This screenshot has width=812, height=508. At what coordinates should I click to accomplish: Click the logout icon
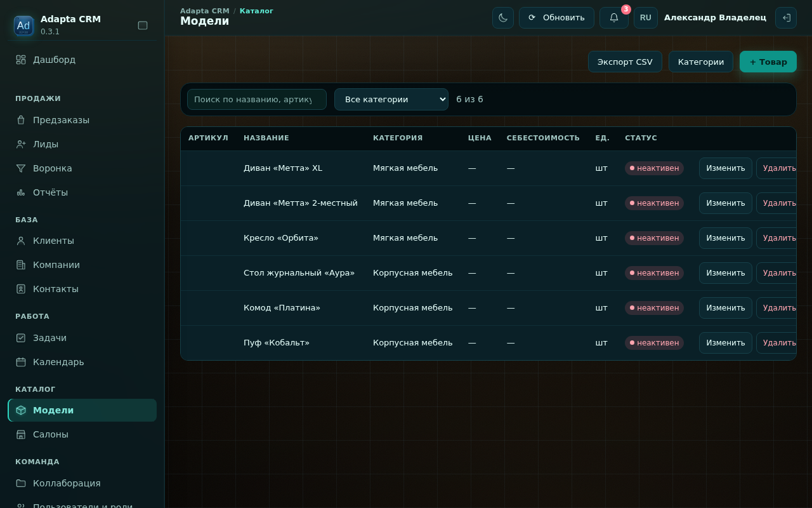point(786,18)
